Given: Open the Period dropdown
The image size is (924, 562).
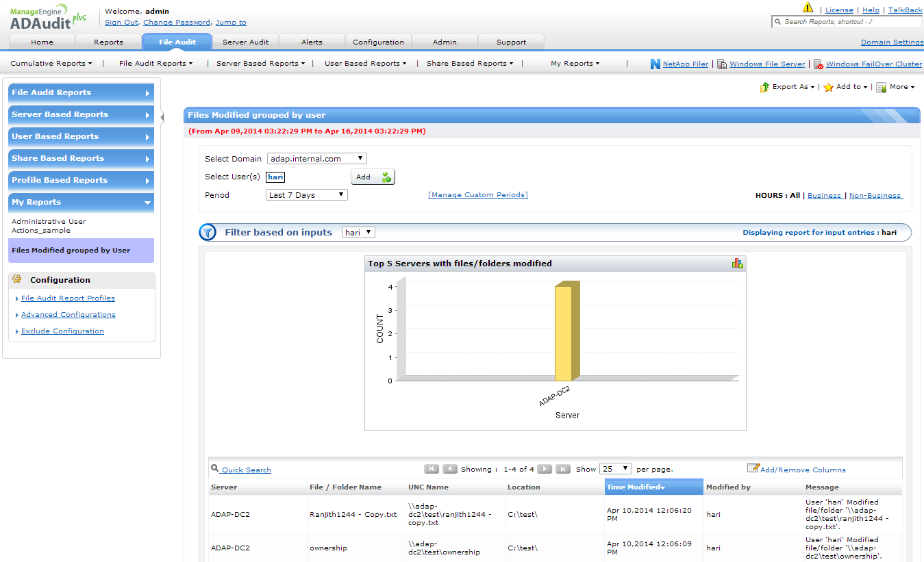Looking at the screenshot, I should click(306, 195).
